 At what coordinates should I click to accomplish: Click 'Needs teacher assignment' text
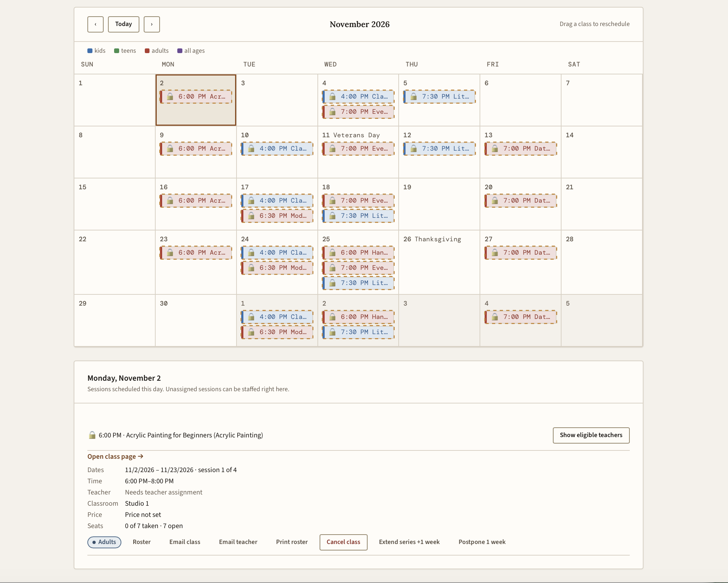click(x=164, y=492)
